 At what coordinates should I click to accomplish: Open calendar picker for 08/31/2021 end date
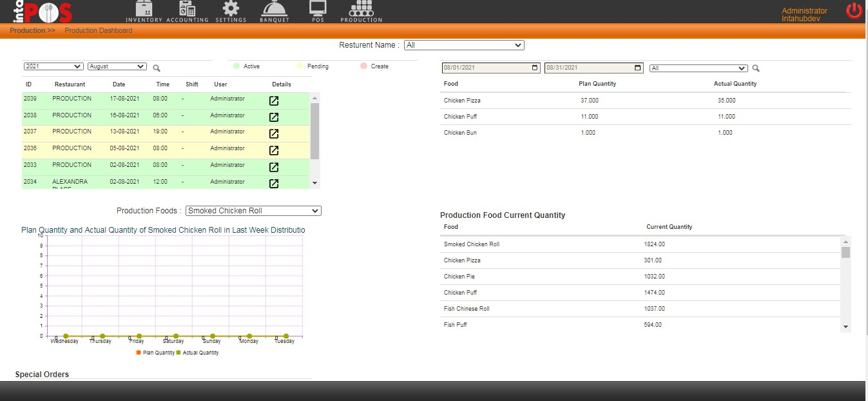click(x=638, y=68)
